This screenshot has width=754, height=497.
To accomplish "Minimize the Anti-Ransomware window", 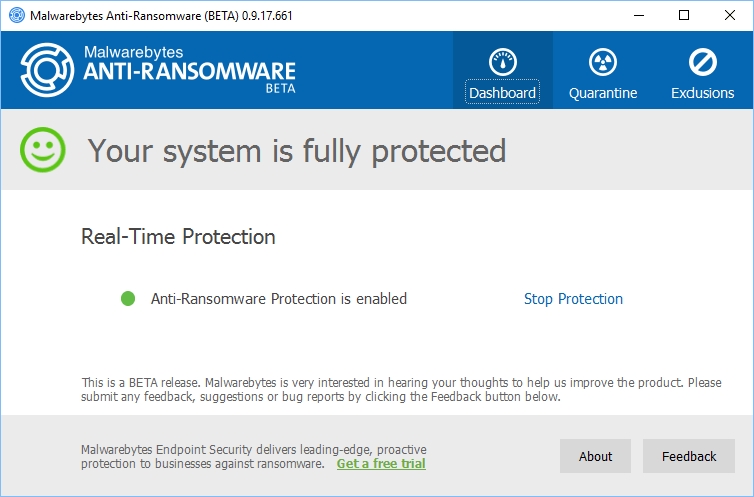I will click(638, 15).
